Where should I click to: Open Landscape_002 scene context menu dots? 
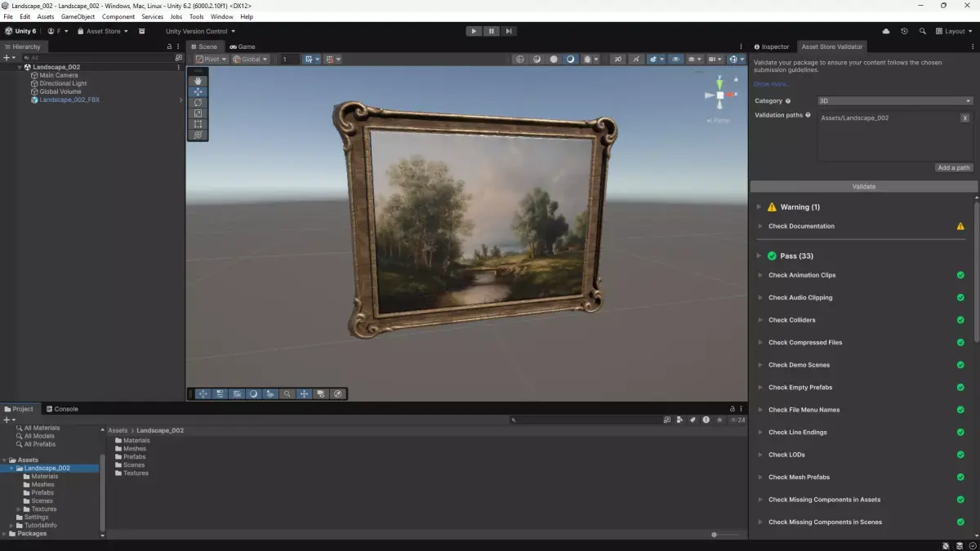coord(179,67)
